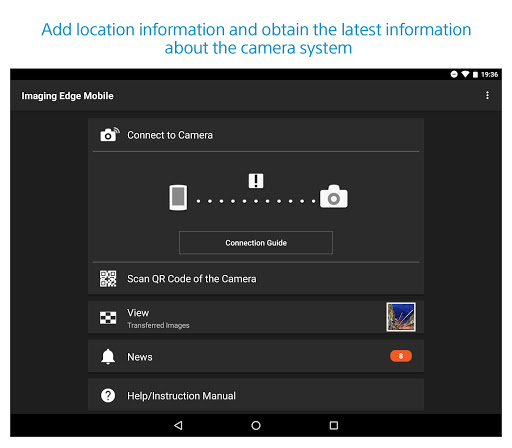Tap the orange News badge showing 8

click(401, 356)
